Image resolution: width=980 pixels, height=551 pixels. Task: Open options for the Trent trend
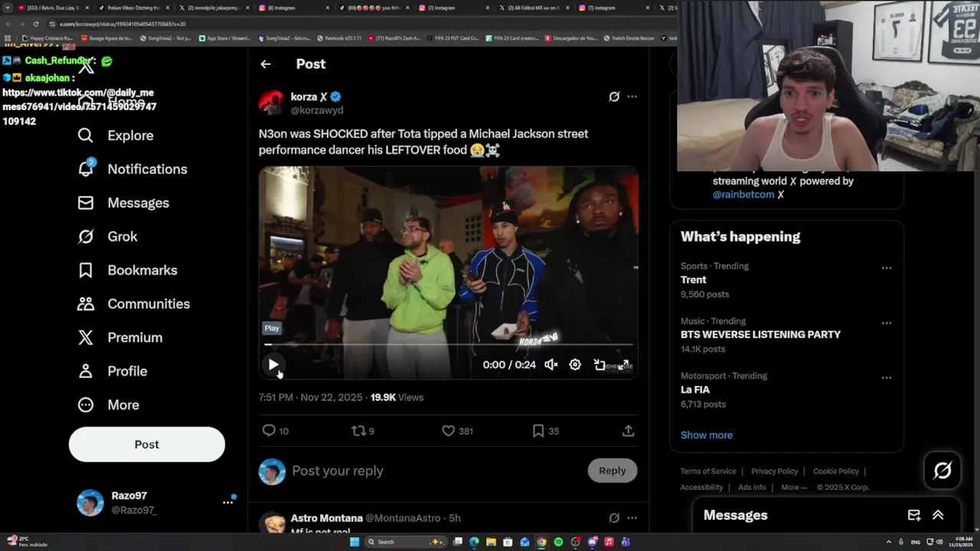click(x=886, y=268)
